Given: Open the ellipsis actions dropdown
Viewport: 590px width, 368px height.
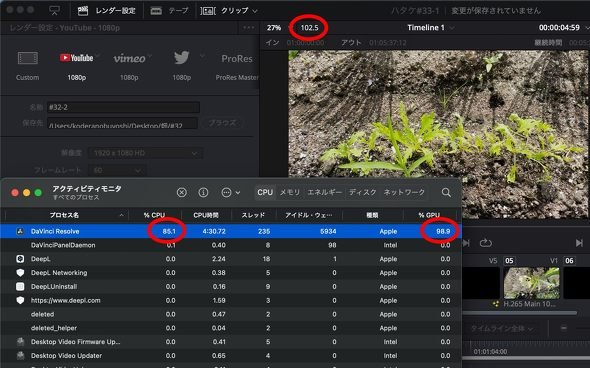Looking at the screenshot, I should coord(230,193).
